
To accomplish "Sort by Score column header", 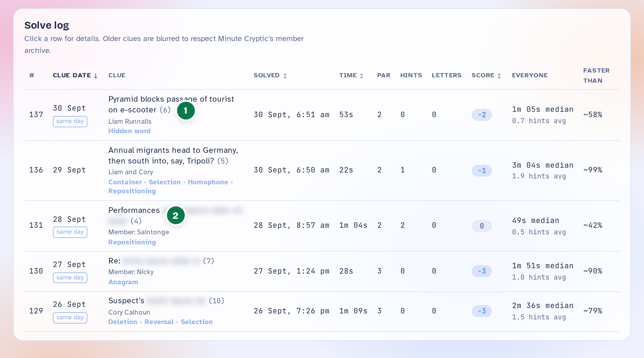I will 486,76.
